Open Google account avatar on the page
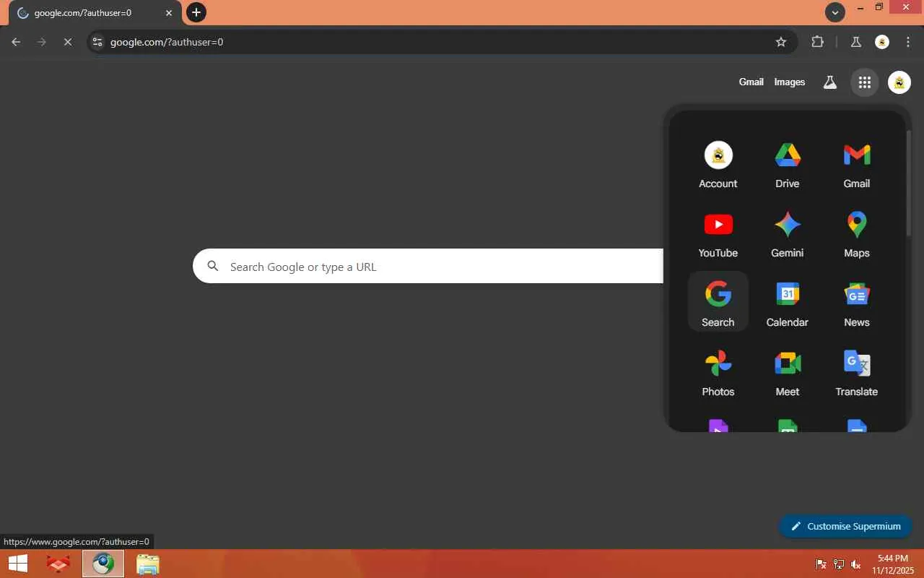 click(x=899, y=82)
